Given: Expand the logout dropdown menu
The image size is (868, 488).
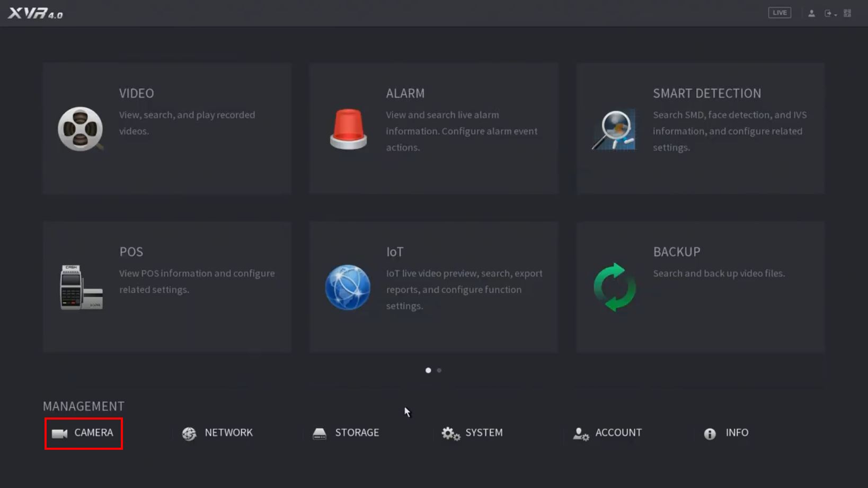Looking at the screenshot, I should [830, 13].
